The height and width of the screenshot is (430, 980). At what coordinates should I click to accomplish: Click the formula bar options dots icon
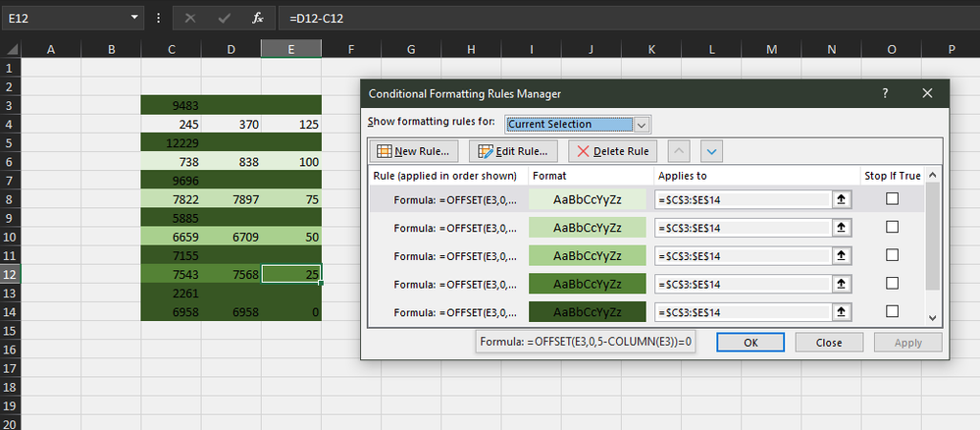coord(158,19)
